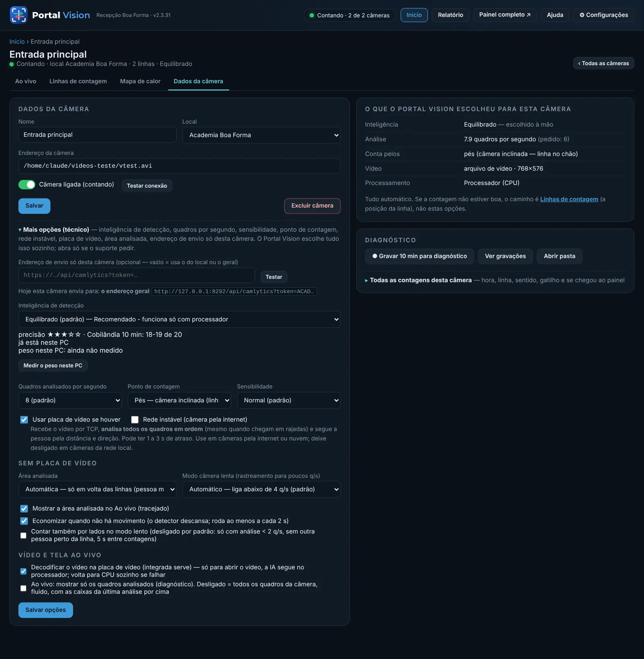Switch to Linhas de contagem tab
Viewport: 644px width, 659px height.
click(x=78, y=81)
